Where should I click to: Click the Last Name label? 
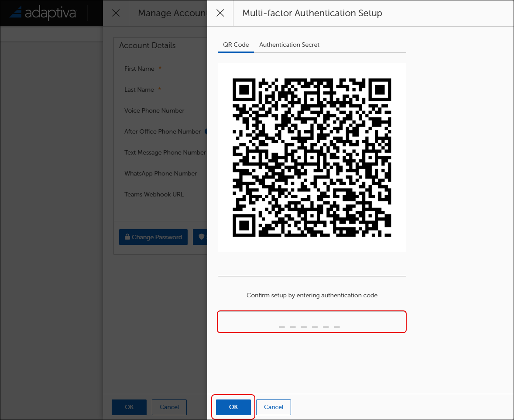(139, 90)
